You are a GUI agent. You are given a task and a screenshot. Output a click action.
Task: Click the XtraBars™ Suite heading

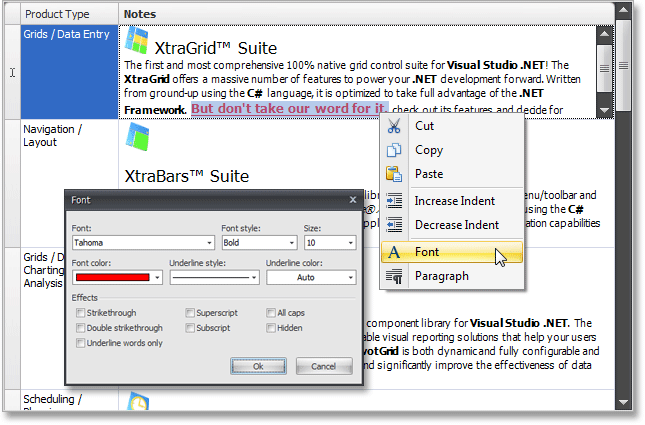[187, 177]
